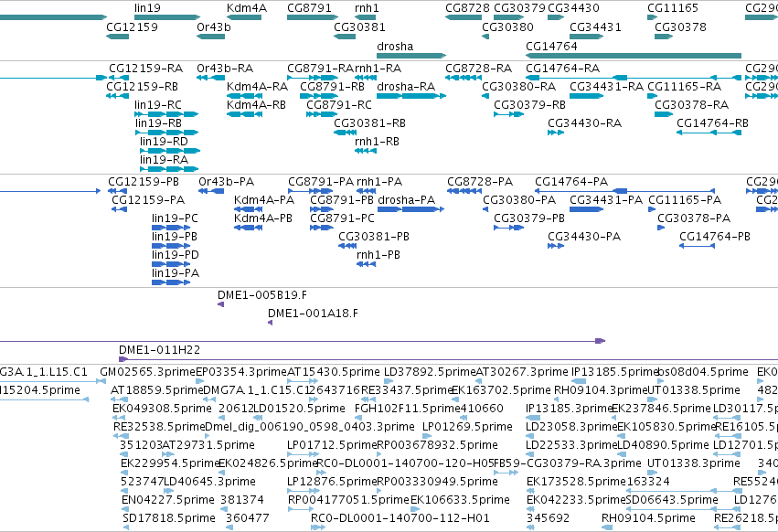Select the CG34431 gene label
Viewport: 778px width, 532px height.
coord(595,27)
